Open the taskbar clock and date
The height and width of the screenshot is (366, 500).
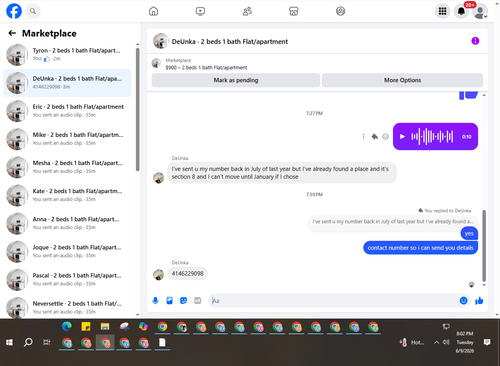[465, 342]
